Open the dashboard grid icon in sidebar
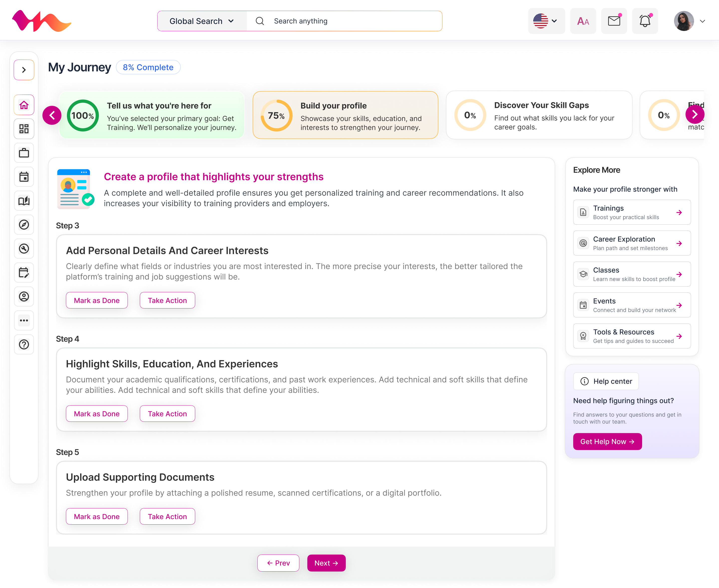The image size is (719, 588). click(x=24, y=129)
